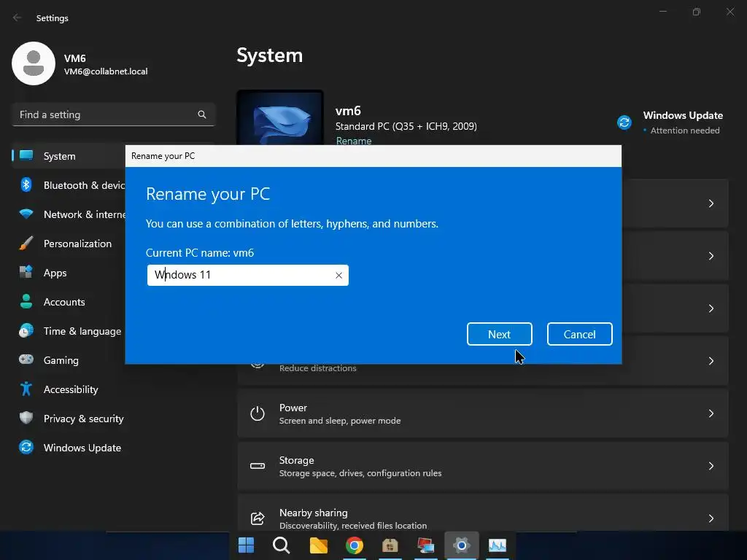Open File Explorer from taskbar
Screen dimensions: 747x560
tap(318, 545)
